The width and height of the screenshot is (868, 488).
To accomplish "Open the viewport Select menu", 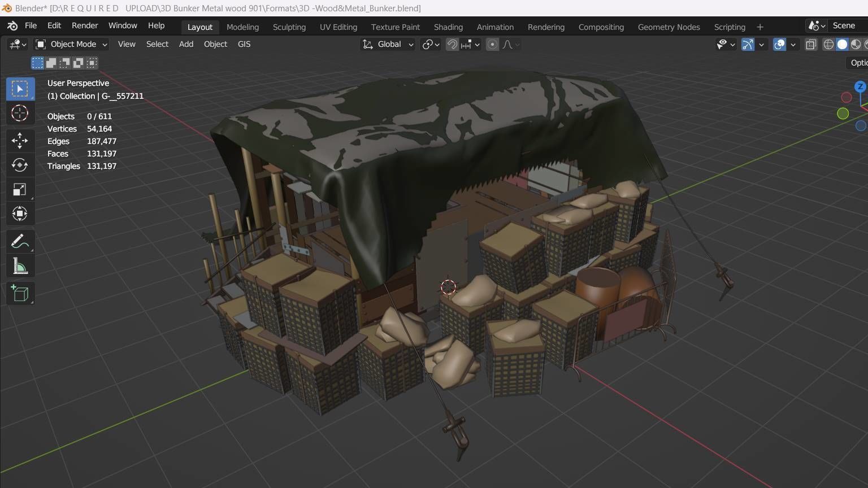I will [x=157, y=44].
